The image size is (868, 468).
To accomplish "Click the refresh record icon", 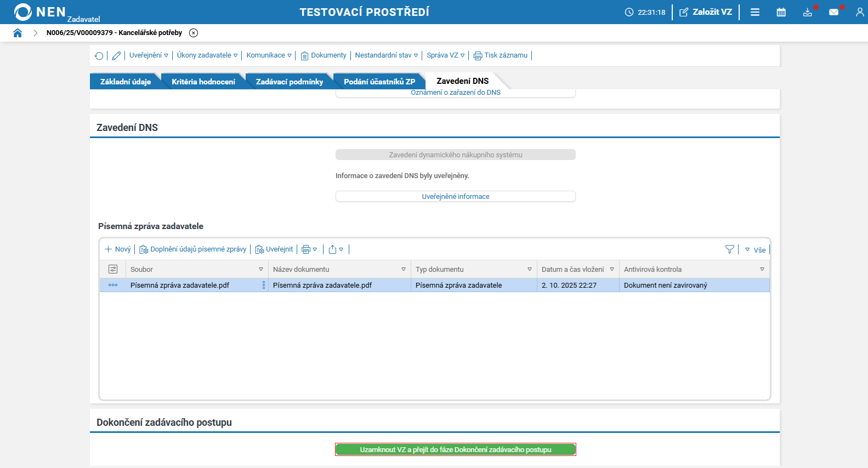I will click(x=99, y=55).
